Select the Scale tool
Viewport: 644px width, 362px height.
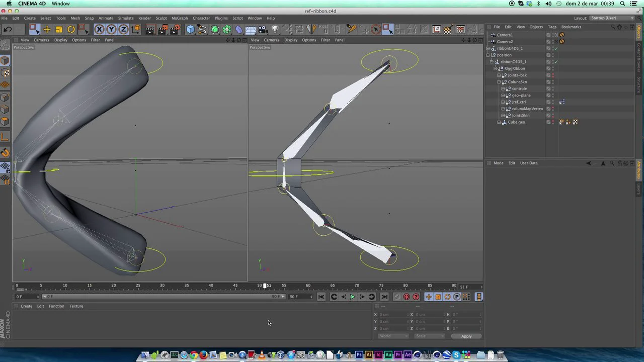pyautogui.click(x=59, y=30)
